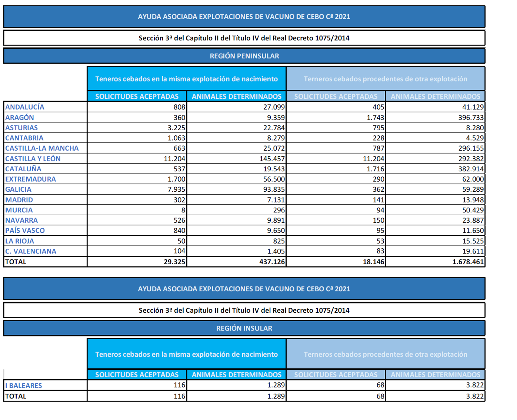Screen dimensions: 517x420
Task: Select the EXTREMADURA region label
Action: (30, 179)
